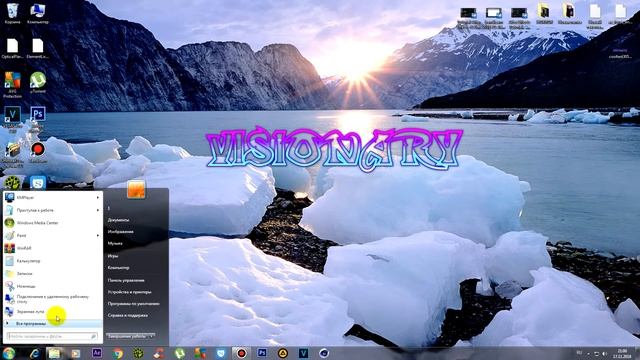Open Игры in Start menu
640x360 pixels.
click(113, 256)
